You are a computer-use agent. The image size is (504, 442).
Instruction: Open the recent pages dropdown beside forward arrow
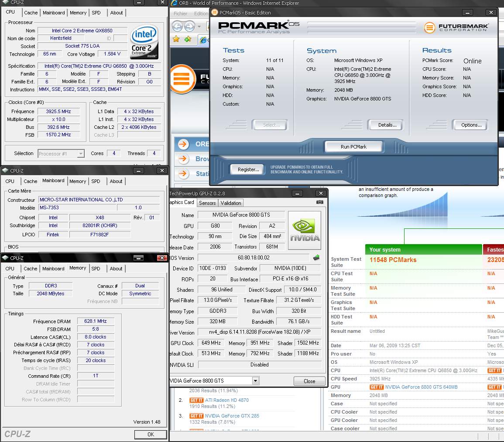[199, 26]
